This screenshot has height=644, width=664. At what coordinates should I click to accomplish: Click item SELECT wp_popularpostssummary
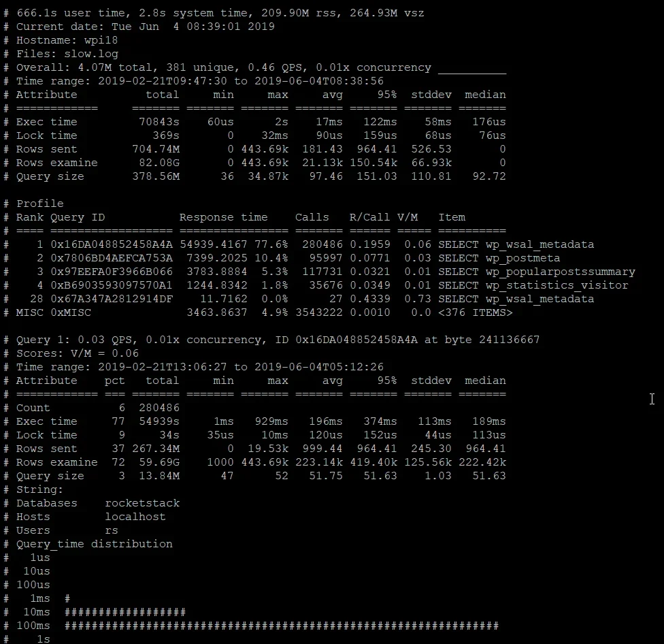coord(537,272)
